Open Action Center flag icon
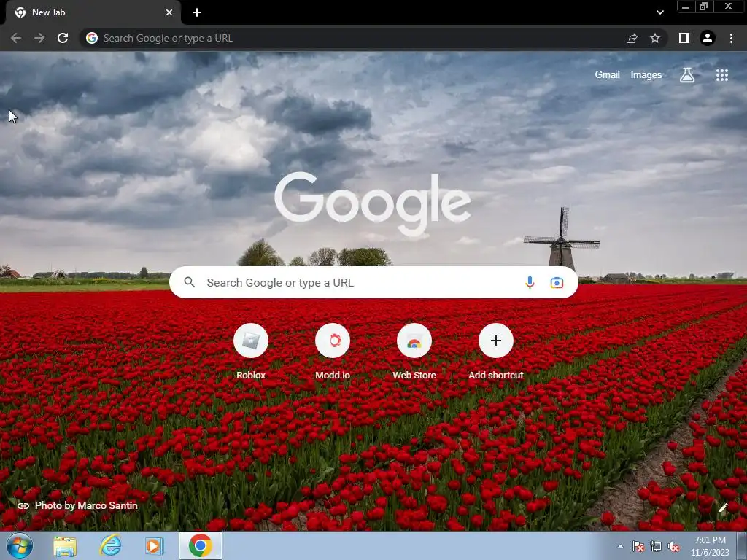747x560 pixels. click(638, 547)
